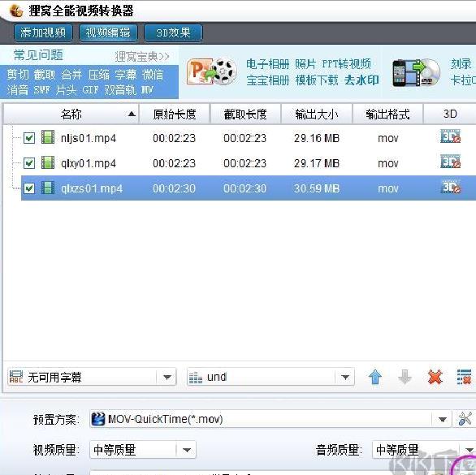The width and height of the screenshot is (476, 475).
Task: Expand the audio track dropdown und
Action: 270,377
